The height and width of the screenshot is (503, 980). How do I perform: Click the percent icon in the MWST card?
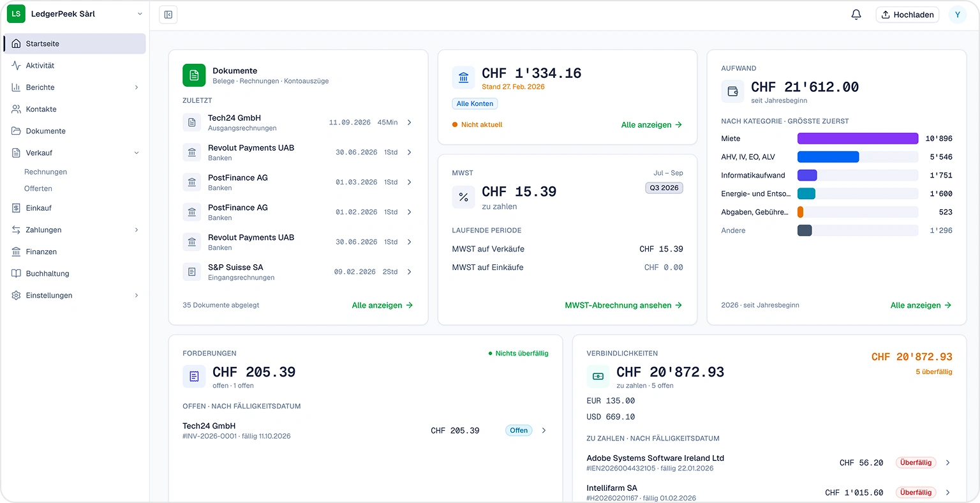coord(464,197)
